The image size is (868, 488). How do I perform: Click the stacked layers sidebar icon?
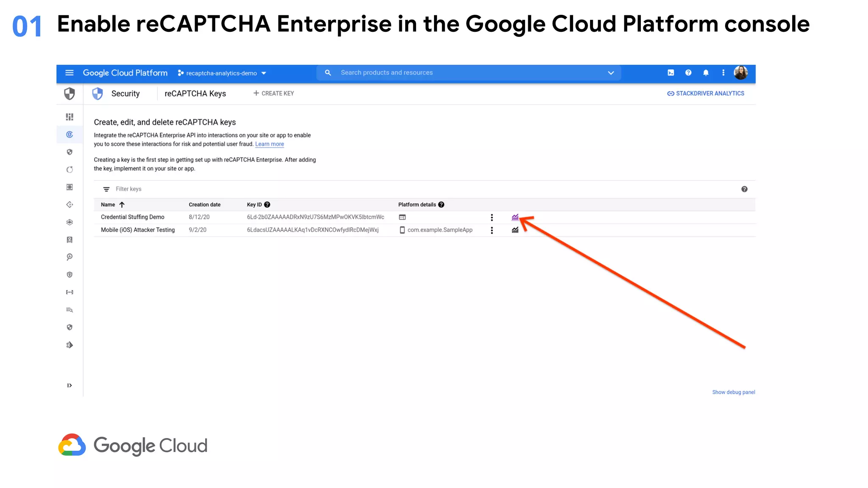(x=70, y=222)
